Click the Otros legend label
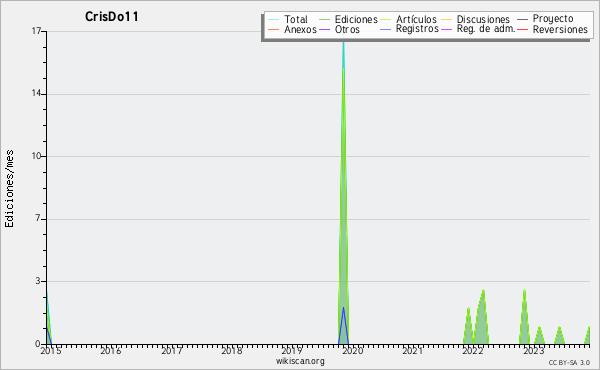This screenshot has height=370, width=600. [x=347, y=29]
